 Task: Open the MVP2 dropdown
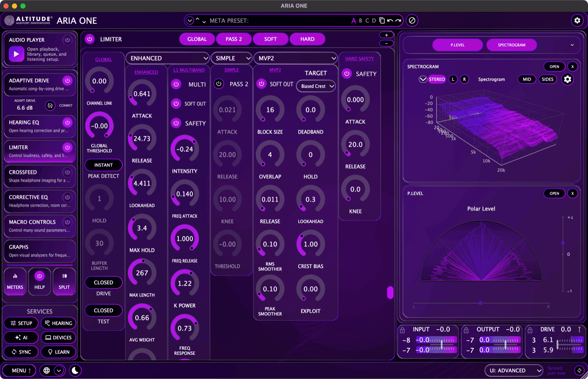coord(296,58)
